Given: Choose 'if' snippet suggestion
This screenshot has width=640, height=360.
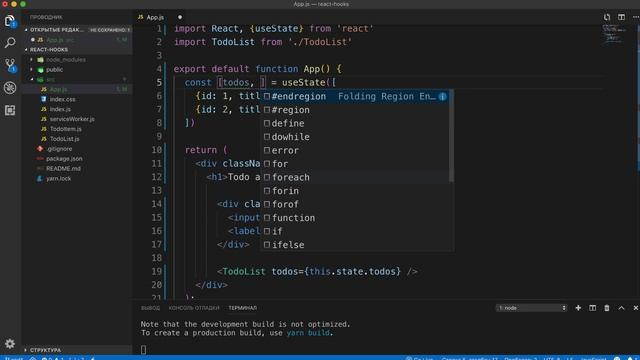Looking at the screenshot, I should tap(354, 231).
